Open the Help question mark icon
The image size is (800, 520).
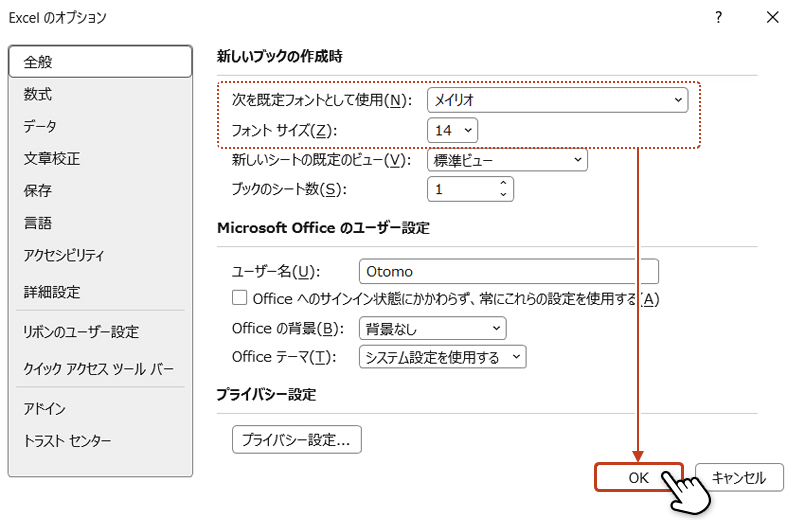(x=718, y=17)
